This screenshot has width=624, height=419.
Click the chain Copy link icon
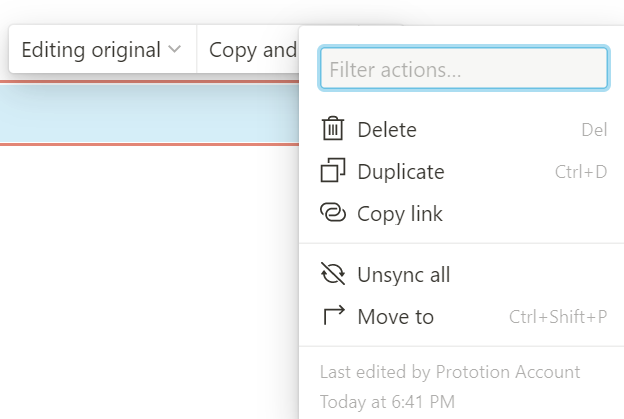[x=333, y=212]
